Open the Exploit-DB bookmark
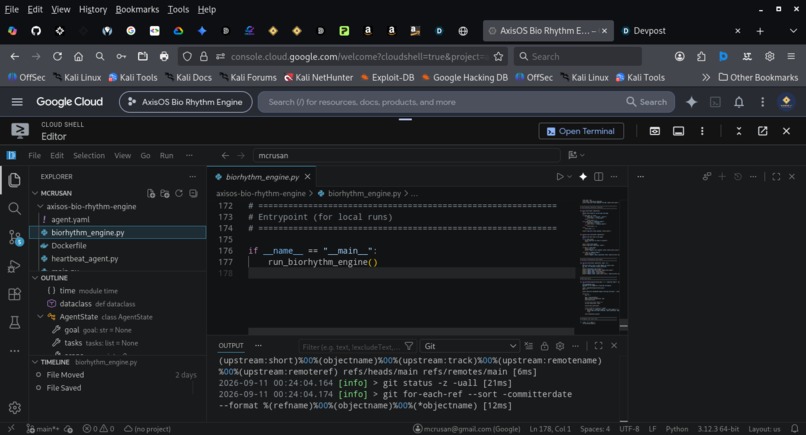The height and width of the screenshot is (435, 806). [x=387, y=77]
